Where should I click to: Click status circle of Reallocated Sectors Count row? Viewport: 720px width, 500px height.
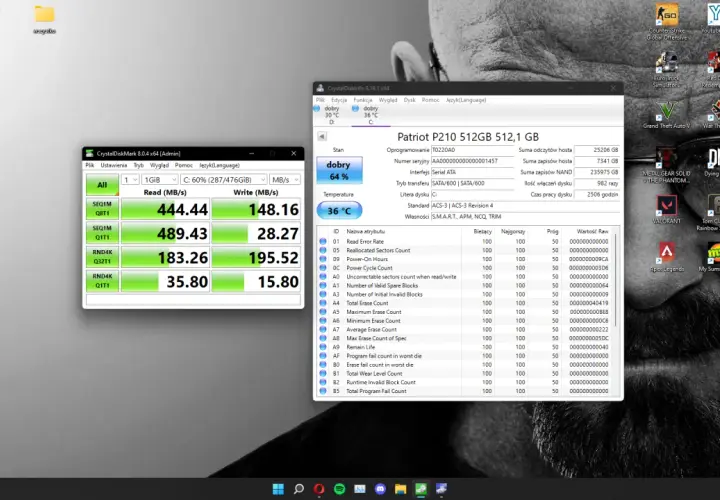tap(323, 250)
